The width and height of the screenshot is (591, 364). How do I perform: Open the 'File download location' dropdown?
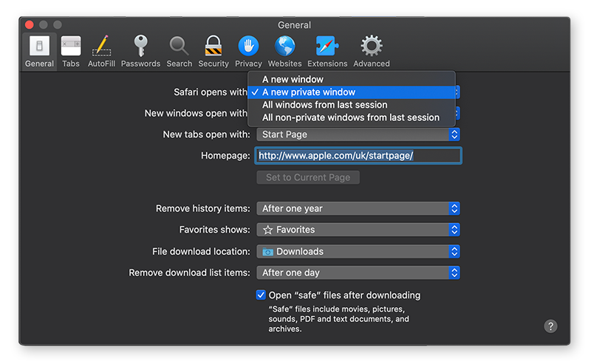tap(358, 251)
